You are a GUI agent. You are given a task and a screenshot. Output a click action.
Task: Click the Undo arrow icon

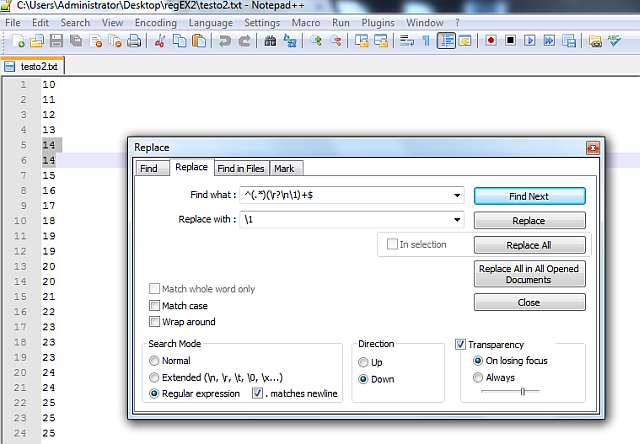(x=224, y=41)
